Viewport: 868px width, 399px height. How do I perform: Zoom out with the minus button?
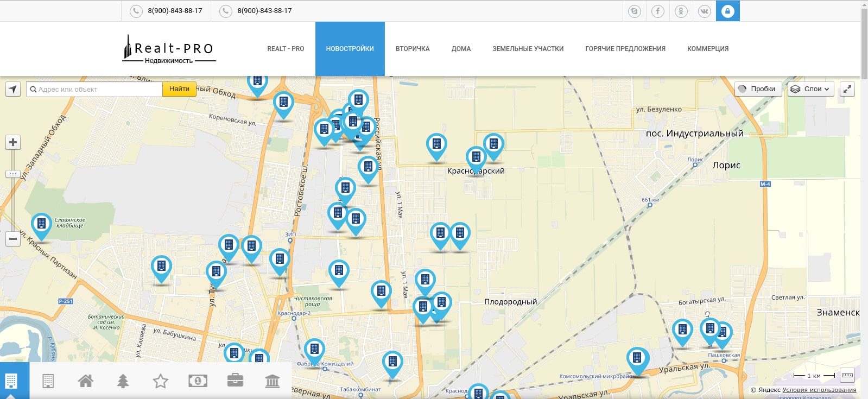[x=13, y=238]
